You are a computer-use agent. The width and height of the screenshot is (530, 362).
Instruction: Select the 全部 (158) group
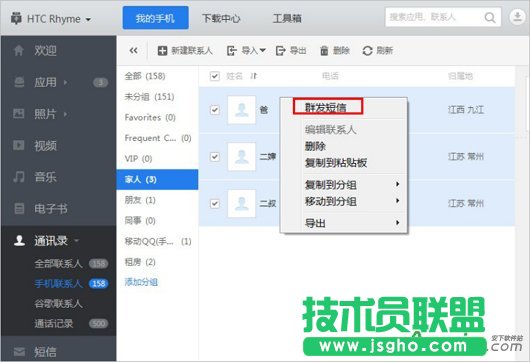click(x=157, y=76)
